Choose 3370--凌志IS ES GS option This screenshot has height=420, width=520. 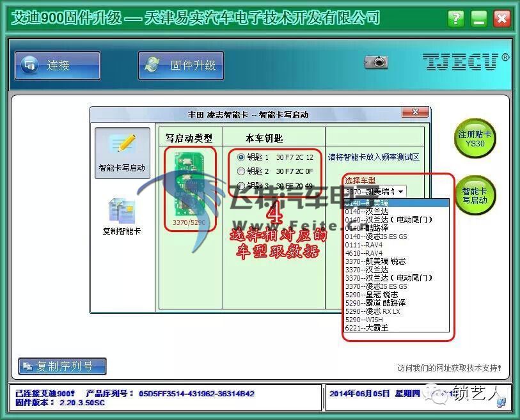[x=397, y=286]
